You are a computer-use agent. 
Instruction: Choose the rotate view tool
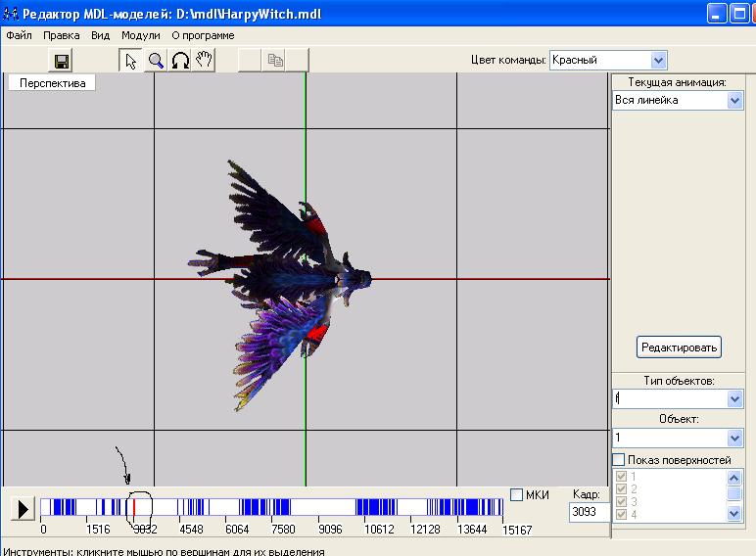(x=179, y=61)
